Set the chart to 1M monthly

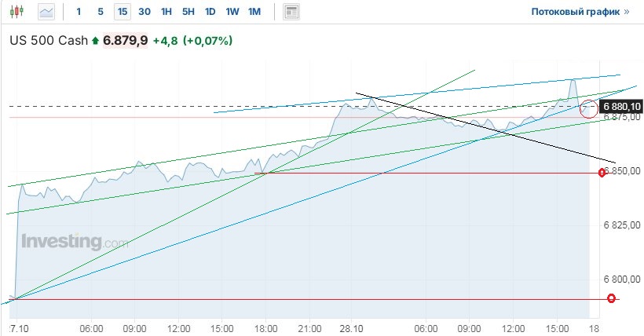coord(254,12)
